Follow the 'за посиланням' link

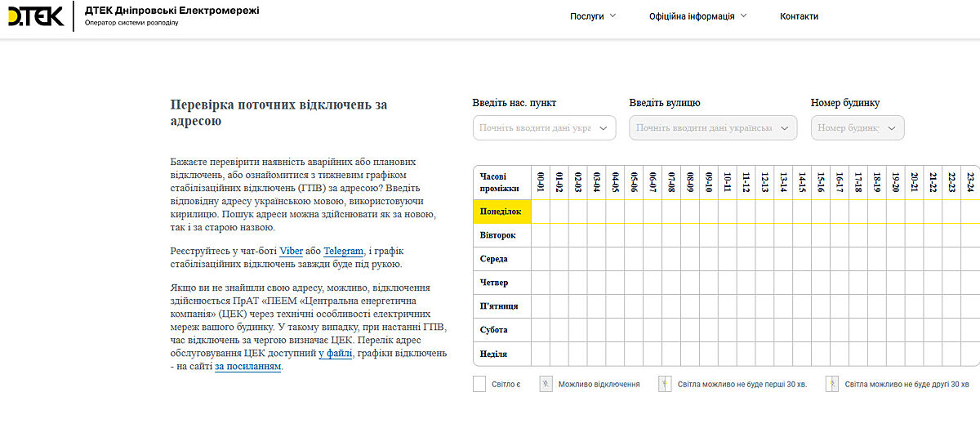click(248, 367)
